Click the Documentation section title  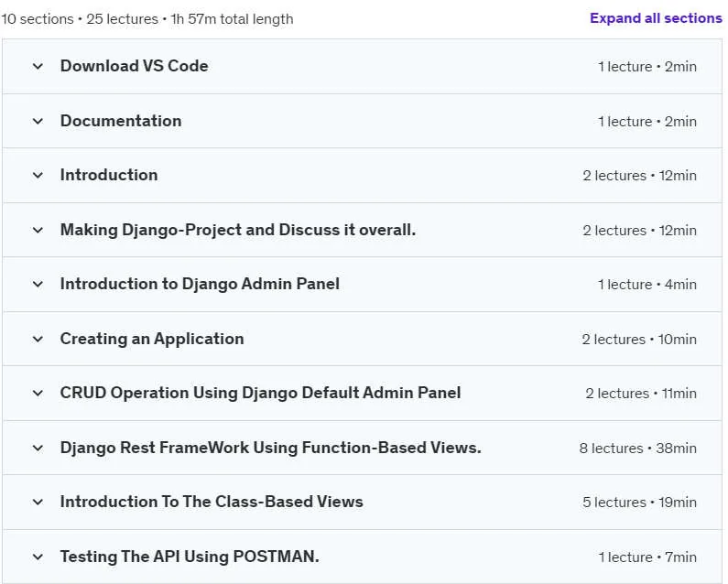click(x=121, y=121)
